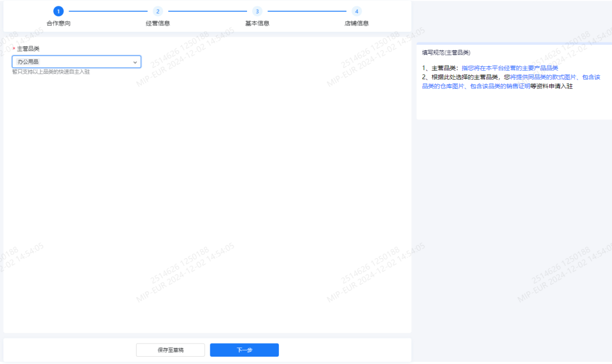Viewport: 612px width, 364px height.
Task: Switch to the 经营信息 step
Action: coord(158,23)
